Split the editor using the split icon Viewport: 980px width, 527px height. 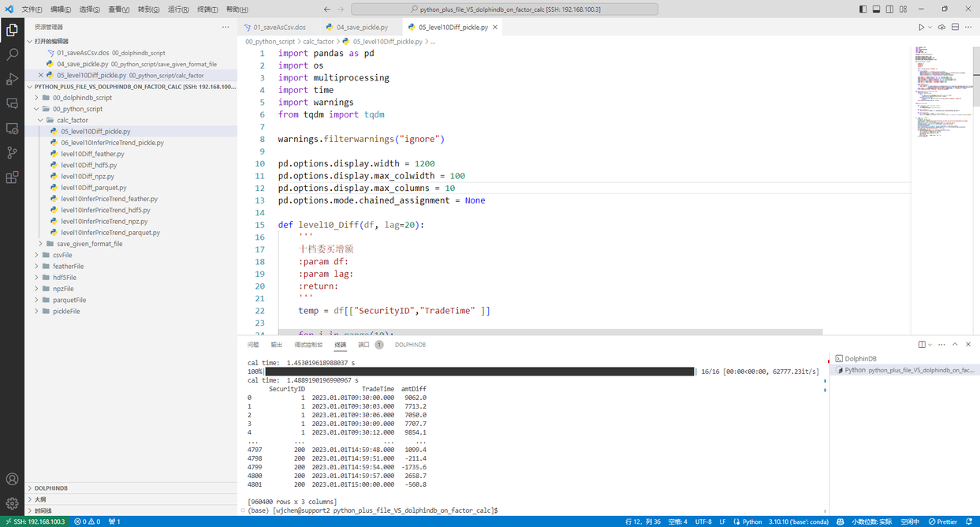click(x=955, y=26)
